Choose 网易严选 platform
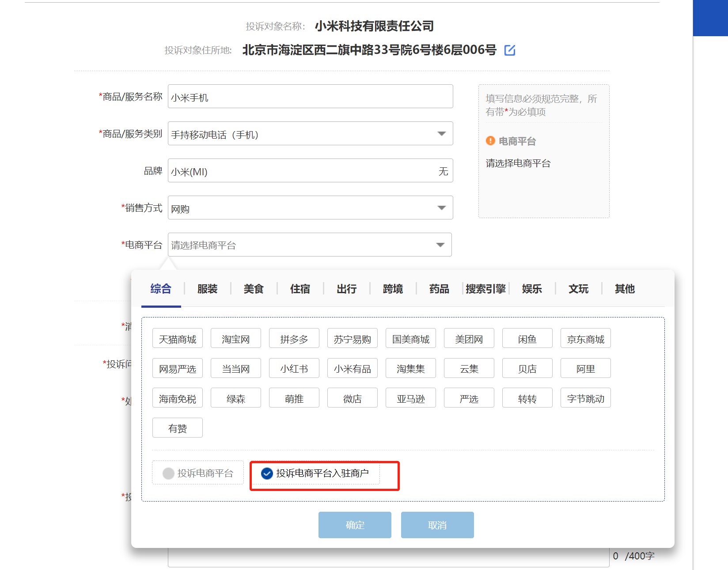The width and height of the screenshot is (728, 570). pos(178,368)
